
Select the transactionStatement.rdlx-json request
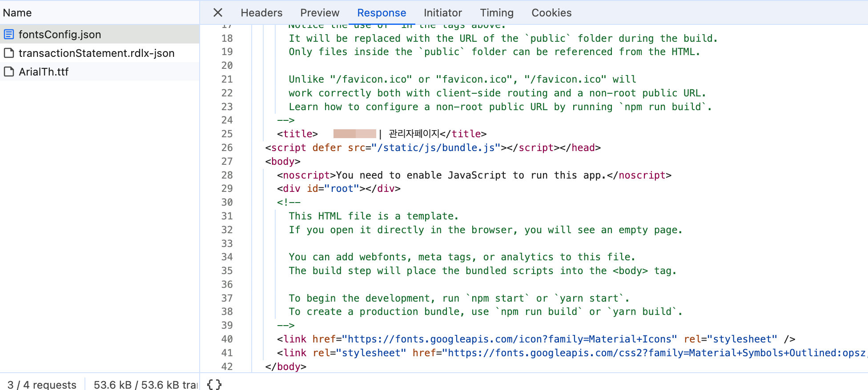[x=100, y=53]
